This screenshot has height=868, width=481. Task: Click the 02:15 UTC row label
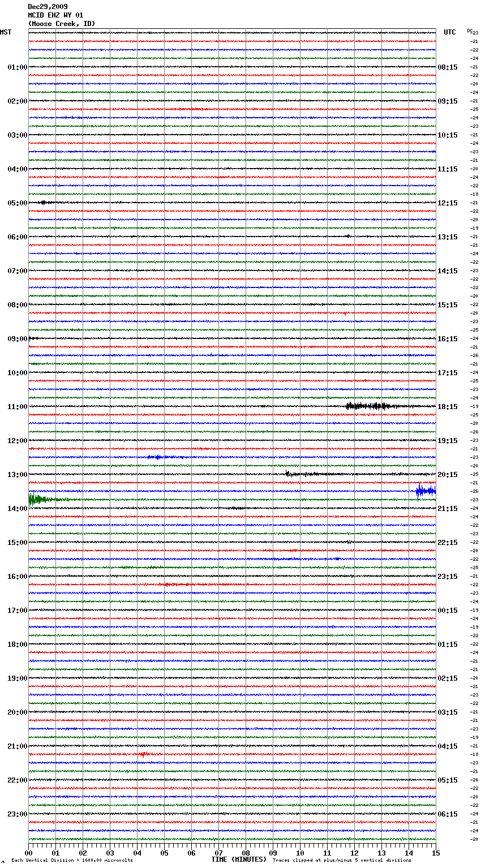448,678
